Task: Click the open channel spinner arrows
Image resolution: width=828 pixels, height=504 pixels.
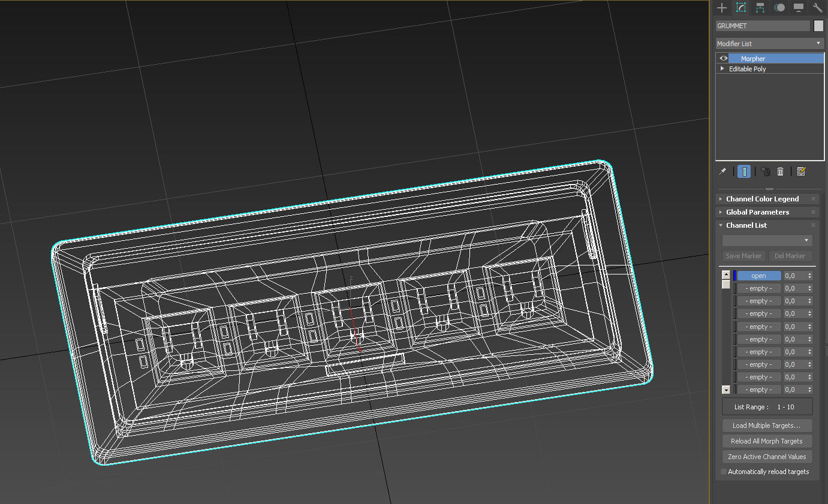Action: tap(810, 276)
